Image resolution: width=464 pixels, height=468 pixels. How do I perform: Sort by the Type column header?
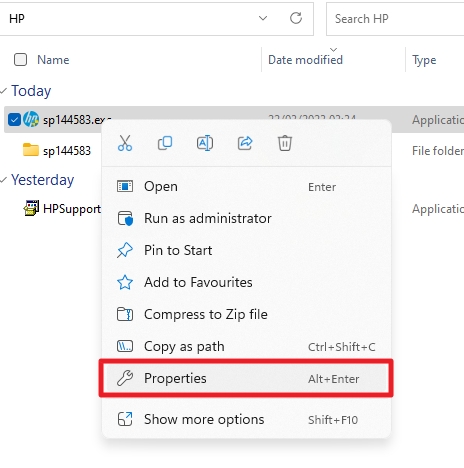click(424, 60)
